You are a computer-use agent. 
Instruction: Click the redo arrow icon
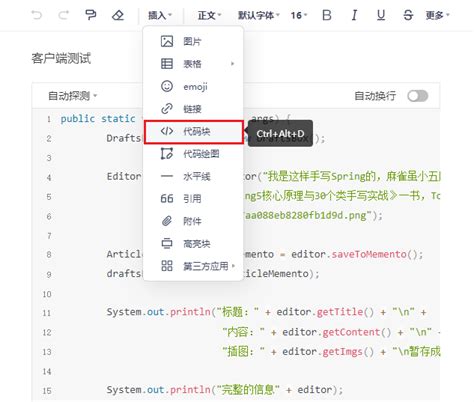pyautogui.click(x=64, y=15)
